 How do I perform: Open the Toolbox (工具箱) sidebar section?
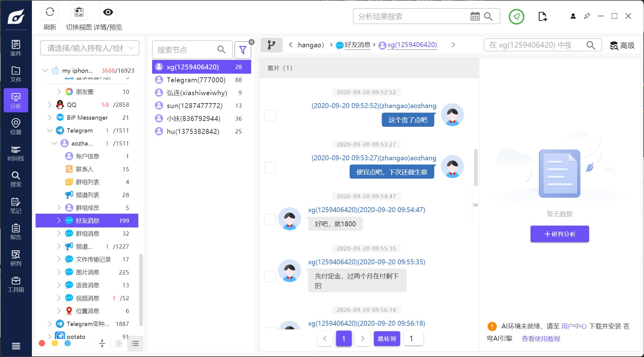click(x=16, y=284)
